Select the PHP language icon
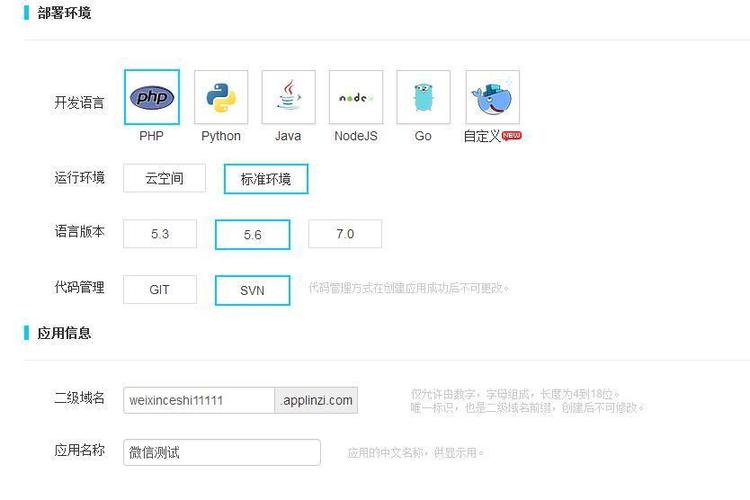This screenshot has width=750, height=500. [152, 97]
